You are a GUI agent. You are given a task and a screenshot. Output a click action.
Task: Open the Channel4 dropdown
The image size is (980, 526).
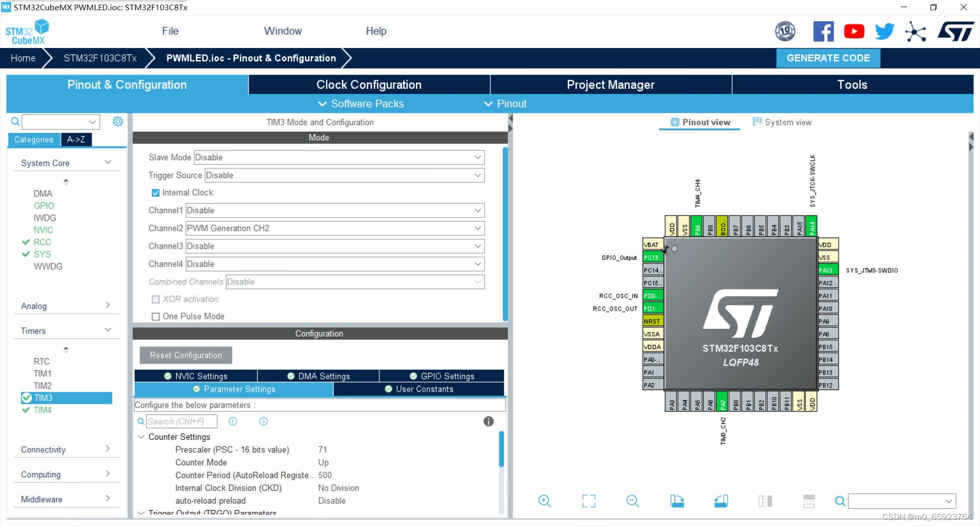(335, 264)
